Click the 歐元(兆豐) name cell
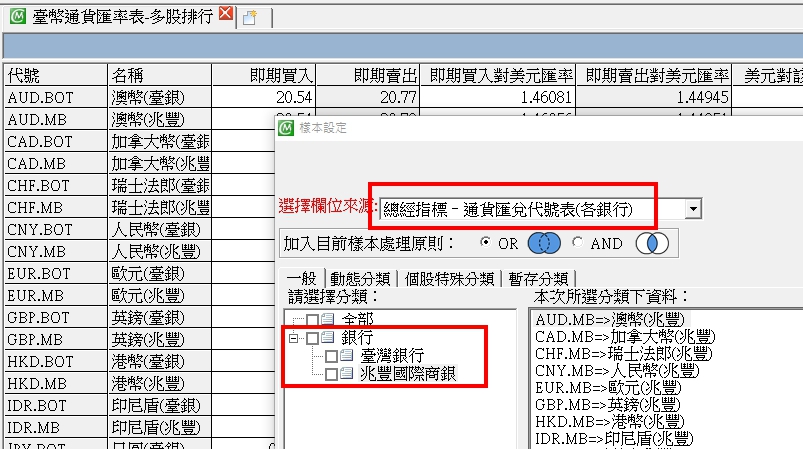This screenshot has height=449, width=803. 159,295
